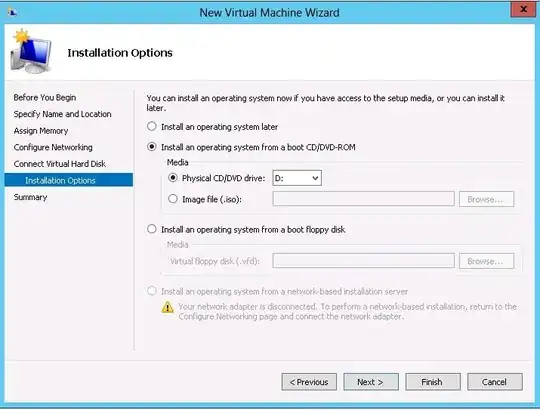The width and height of the screenshot is (540, 410).
Task: Click the Virtual floppy disk path field
Action: [363, 261]
